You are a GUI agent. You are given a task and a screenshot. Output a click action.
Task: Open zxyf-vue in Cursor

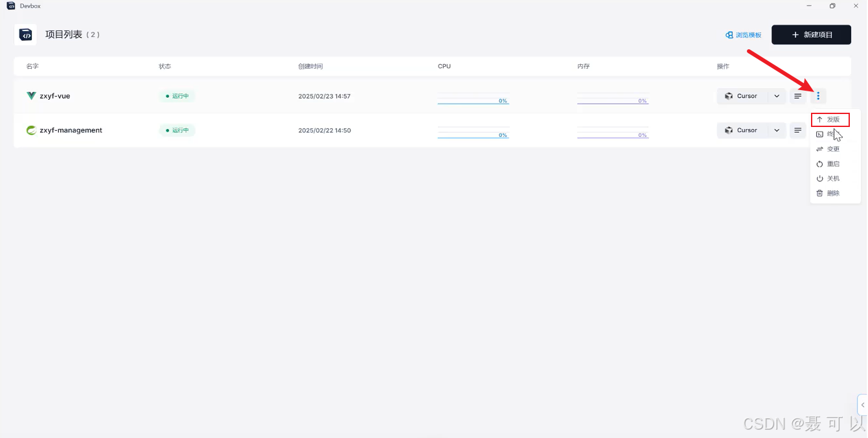tap(742, 96)
